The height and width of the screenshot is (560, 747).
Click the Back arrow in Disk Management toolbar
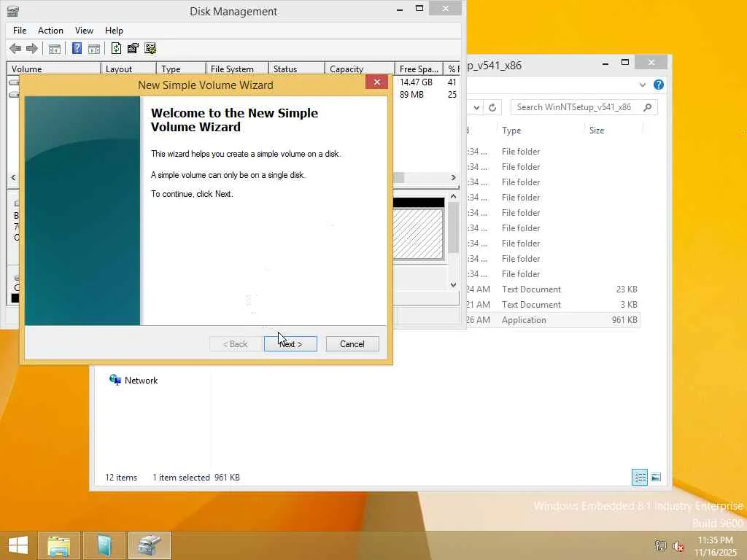coord(15,48)
